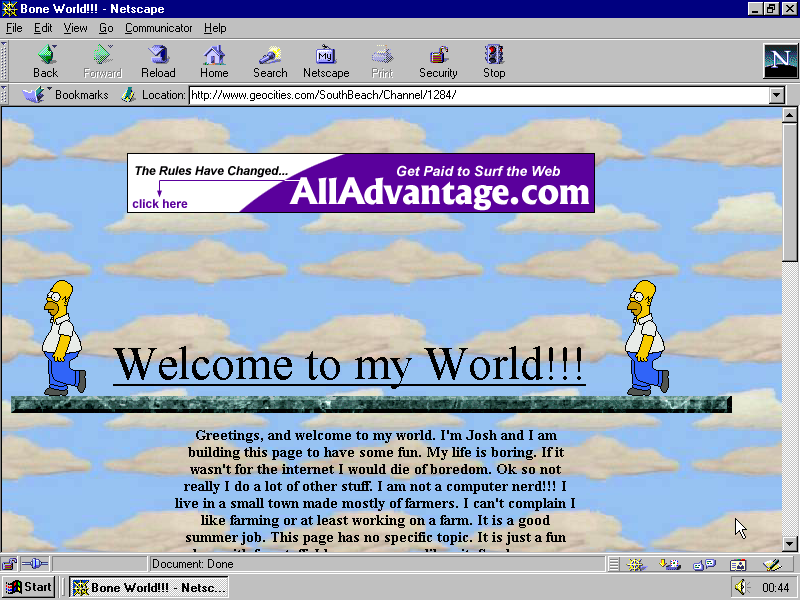Select Bone World Netscape taskbar button
The width and height of the screenshot is (800, 600).
click(148, 587)
